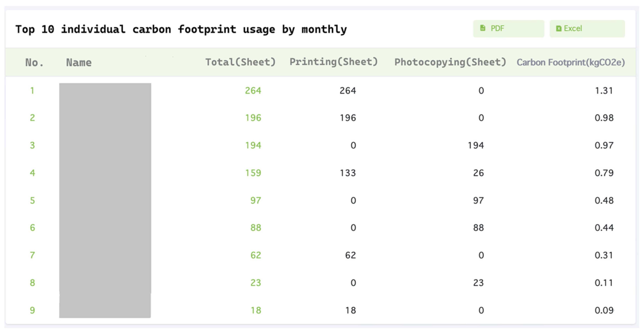Export report with PDF button
Viewport: 644px width, 334px height.
508,29
